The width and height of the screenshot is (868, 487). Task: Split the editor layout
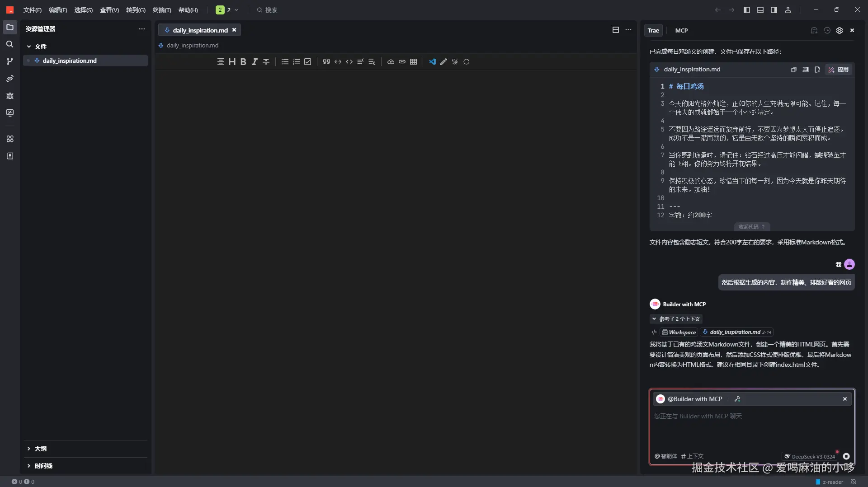615,30
